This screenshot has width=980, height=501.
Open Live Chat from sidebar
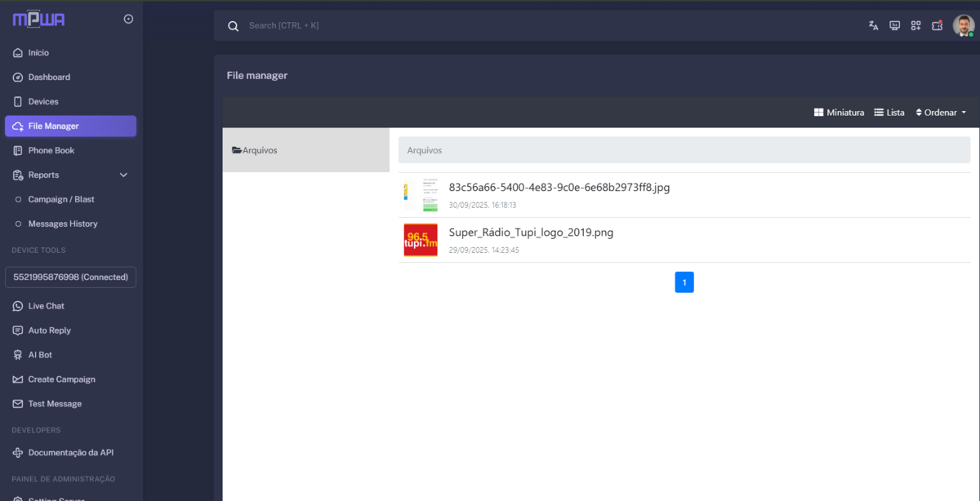point(46,306)
